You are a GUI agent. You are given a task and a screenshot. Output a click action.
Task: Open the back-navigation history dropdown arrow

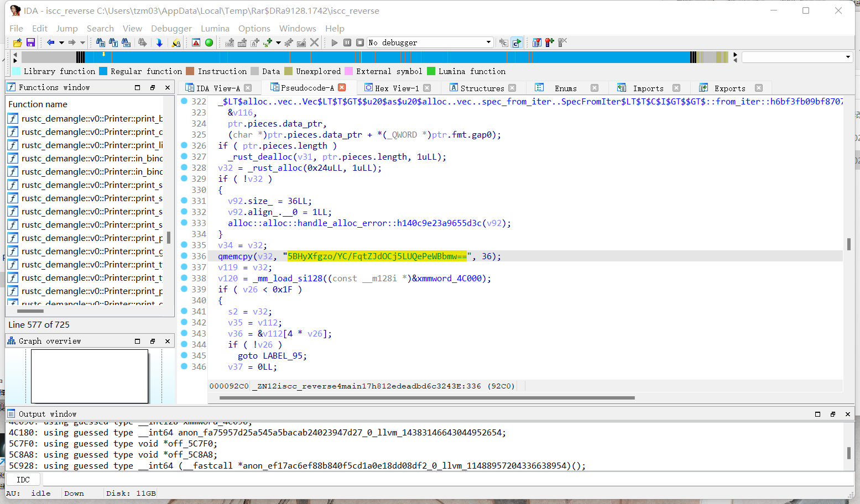(61, 43)
